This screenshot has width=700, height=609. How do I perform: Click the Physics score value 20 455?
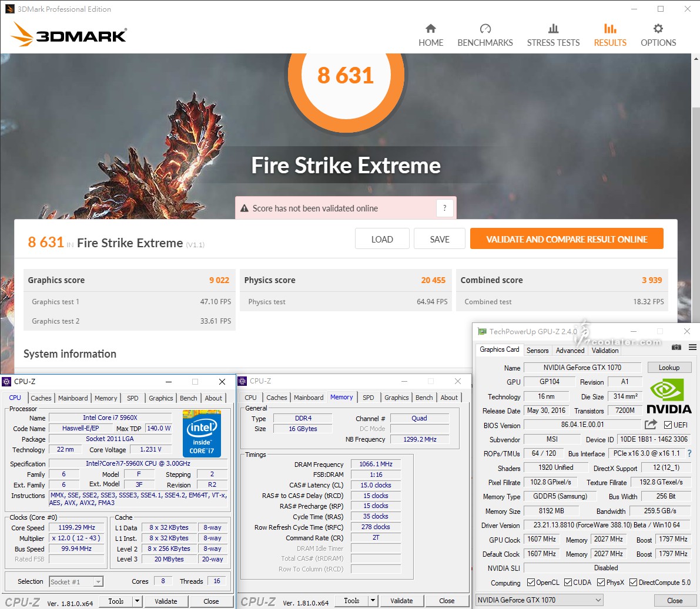pyautogui.click(x=433, y=280)
